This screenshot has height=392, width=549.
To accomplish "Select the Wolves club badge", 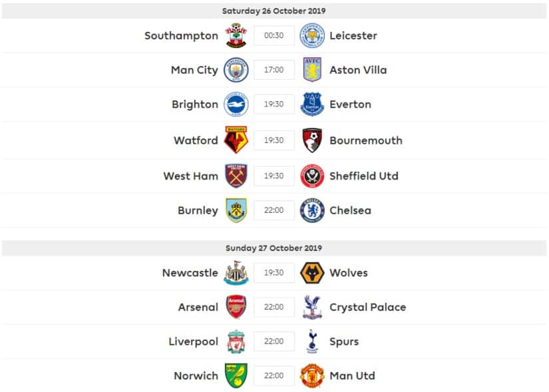I will (x=312, y=273).
